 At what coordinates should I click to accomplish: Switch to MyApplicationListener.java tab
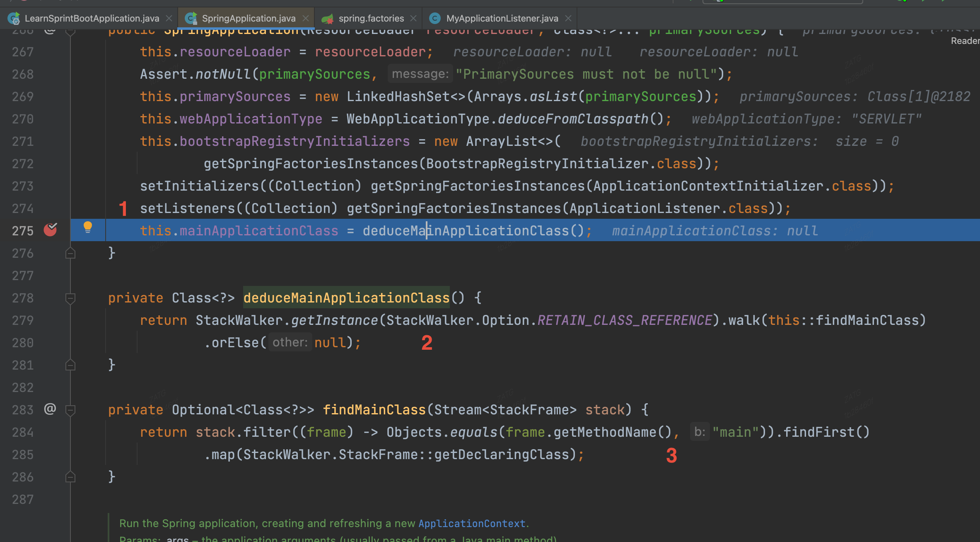click(x=502, y=18)
